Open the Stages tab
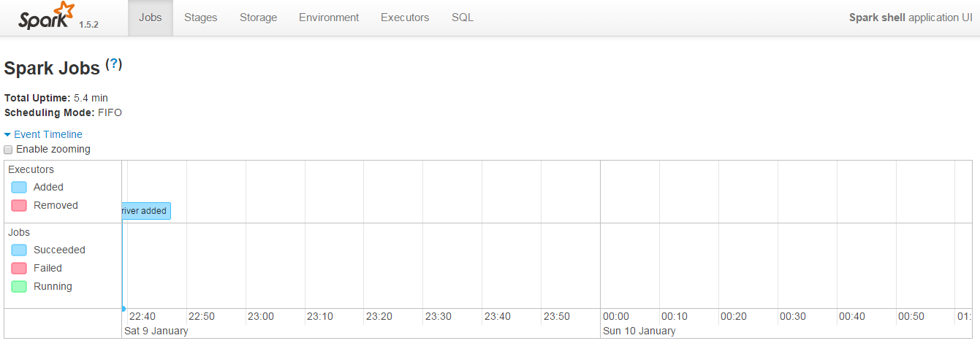 [x=200, y=18]
